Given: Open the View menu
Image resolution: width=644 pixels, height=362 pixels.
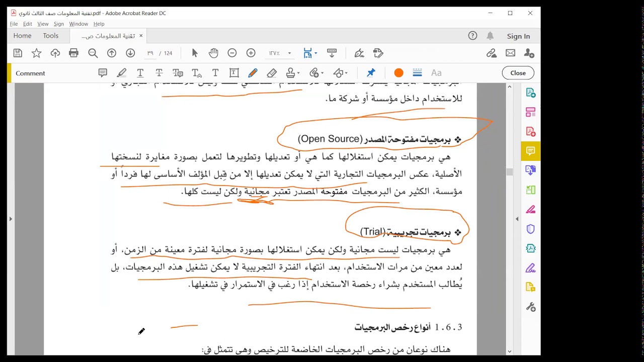Looking at the screenshot, I should coord(43,24).
